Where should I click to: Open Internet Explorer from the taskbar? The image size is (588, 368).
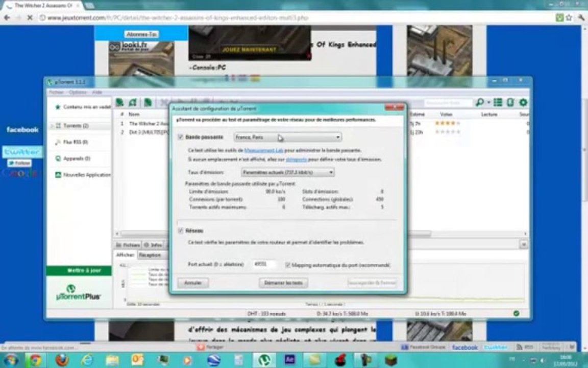[87, 360]
